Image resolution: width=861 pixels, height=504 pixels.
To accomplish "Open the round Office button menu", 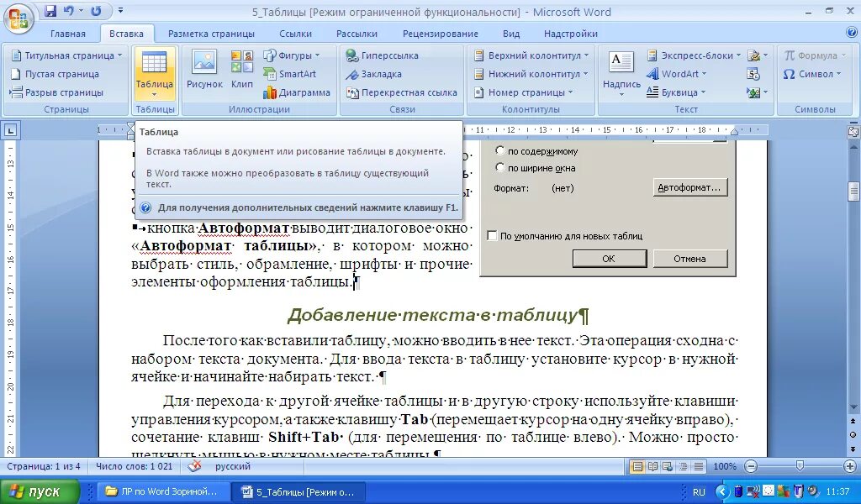I will 18,18.
